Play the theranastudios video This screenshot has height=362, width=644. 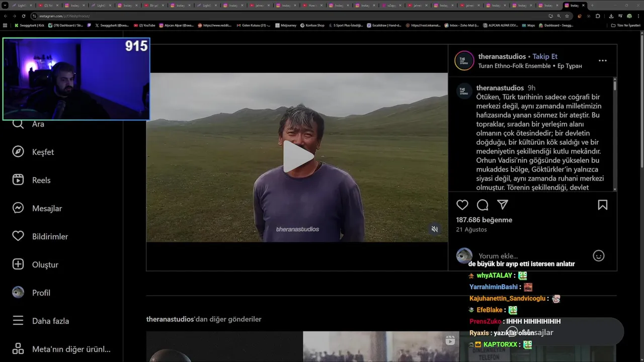point(298,156)
